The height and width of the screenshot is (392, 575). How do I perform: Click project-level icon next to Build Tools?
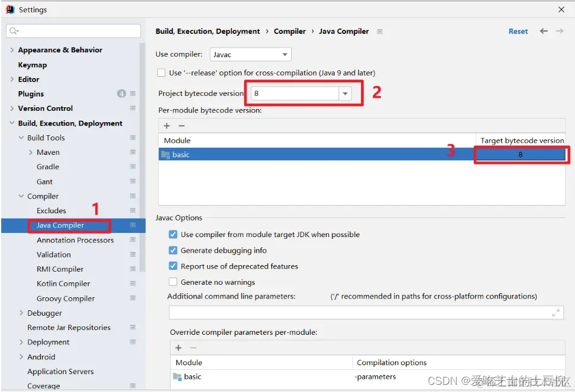point(133,138)
